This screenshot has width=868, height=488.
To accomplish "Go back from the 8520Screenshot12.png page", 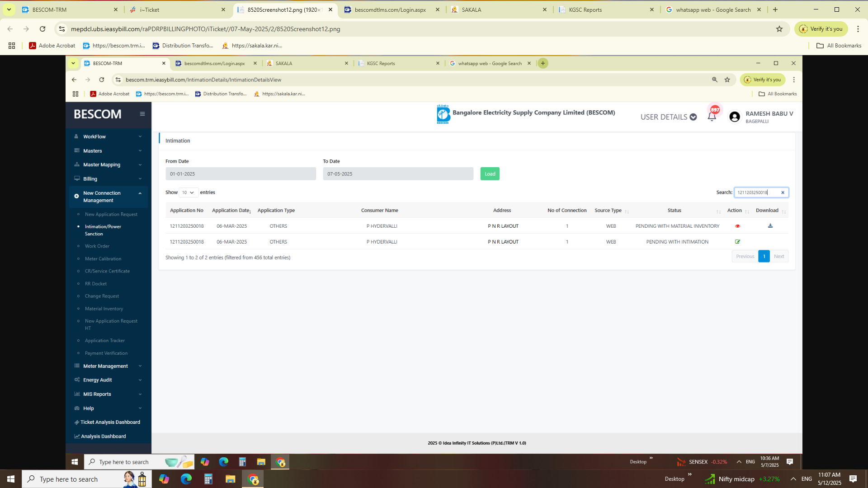I will [x=10, y=29].
